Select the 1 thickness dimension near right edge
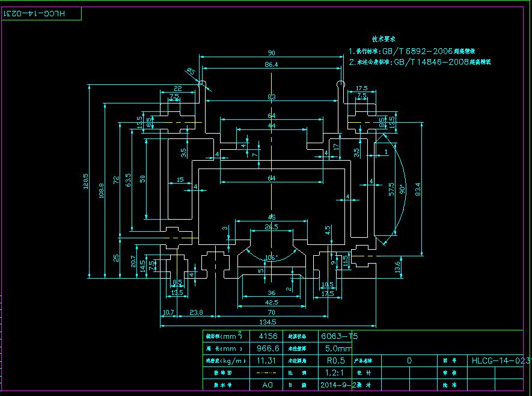532x396 pixels. [386, 152]
